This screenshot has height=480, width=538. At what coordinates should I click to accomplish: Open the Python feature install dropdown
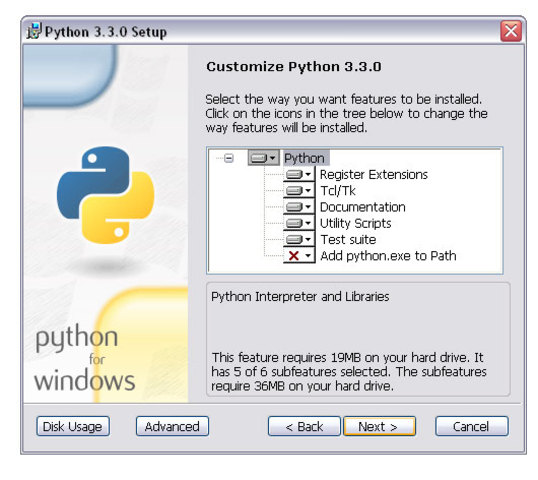tap(263, 158)
